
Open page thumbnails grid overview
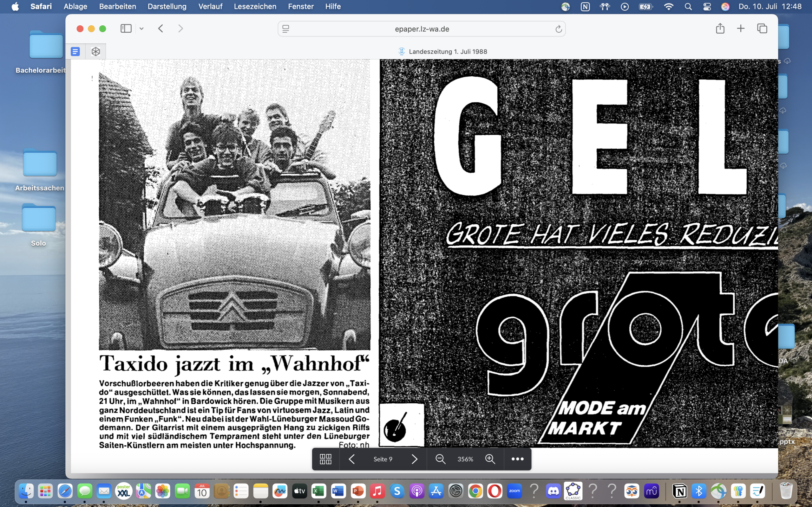point(325,459)
